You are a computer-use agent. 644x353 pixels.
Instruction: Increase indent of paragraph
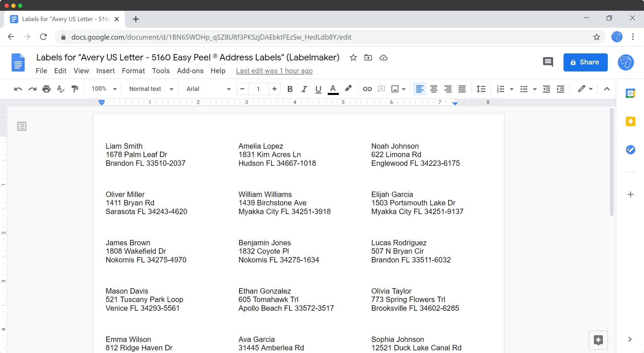561,89
